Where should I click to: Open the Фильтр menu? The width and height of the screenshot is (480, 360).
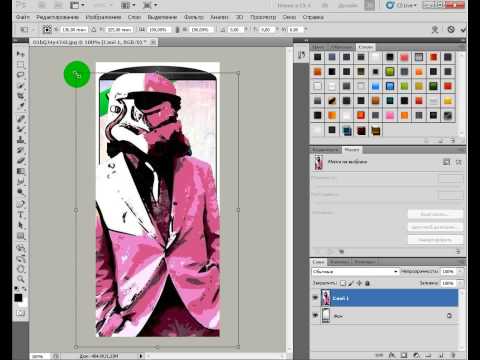point(194,17)
